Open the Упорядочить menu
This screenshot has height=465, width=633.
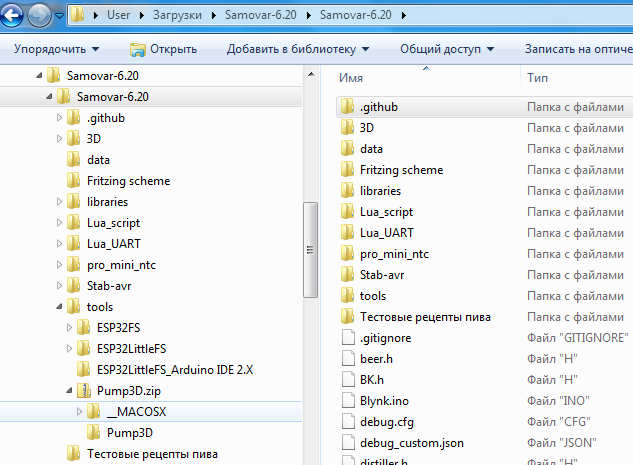[x=56, y=49]
